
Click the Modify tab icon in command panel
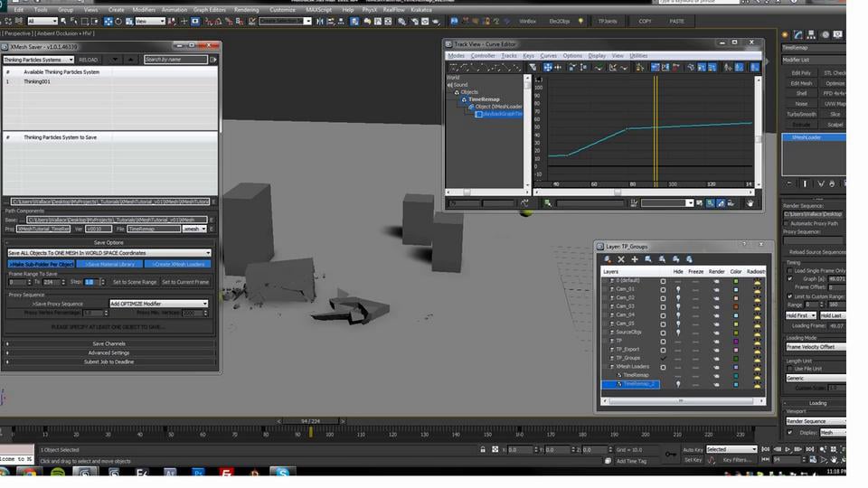click(x=797, y=34)
